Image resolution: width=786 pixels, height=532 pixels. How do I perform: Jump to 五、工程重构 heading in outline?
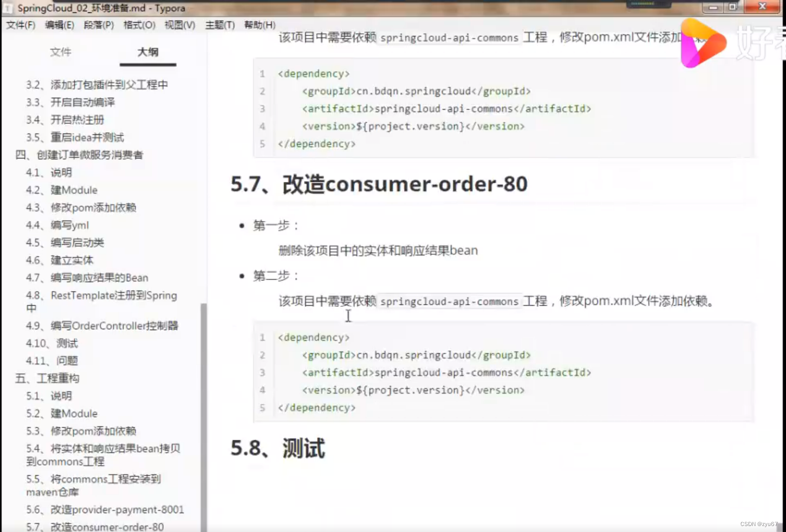click(47, 379)
